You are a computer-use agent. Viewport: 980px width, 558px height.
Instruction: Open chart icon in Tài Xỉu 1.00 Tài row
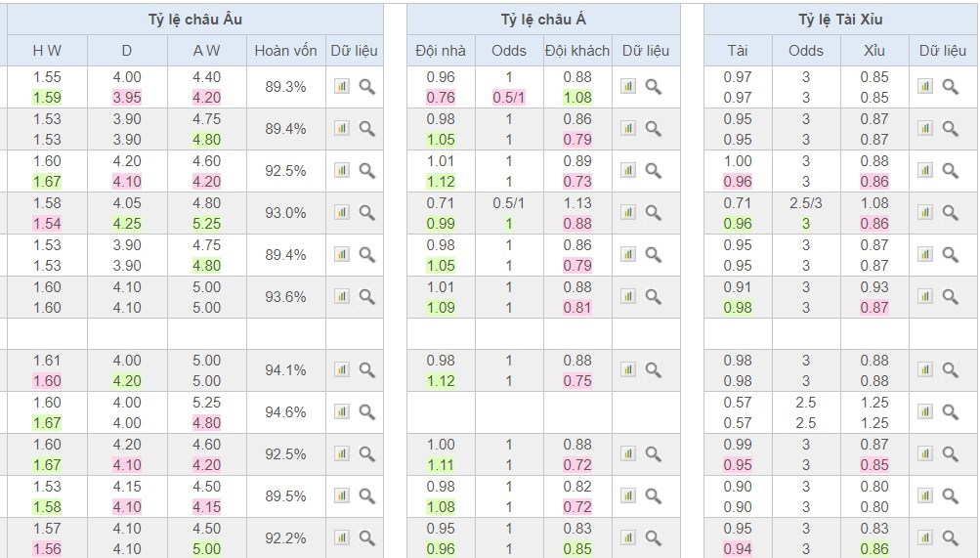(x=924, y=171)
